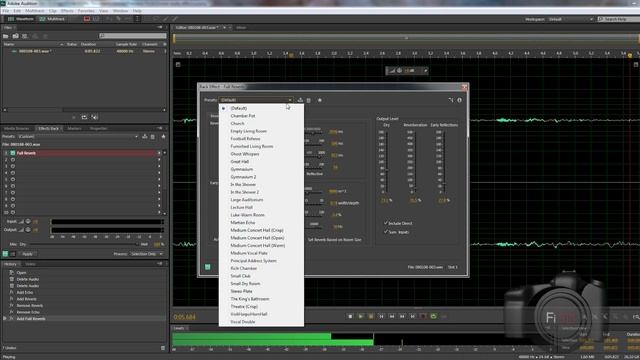Select Great Hall preset
640x360 pixels.
click(x=240, y=162)
